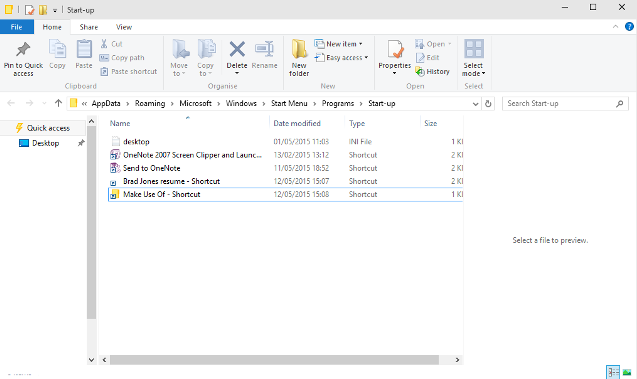Select Make Use Of - Shortcut
This screenshot has width=637, height=379.
pyautogui.click(x=286, y=194)
